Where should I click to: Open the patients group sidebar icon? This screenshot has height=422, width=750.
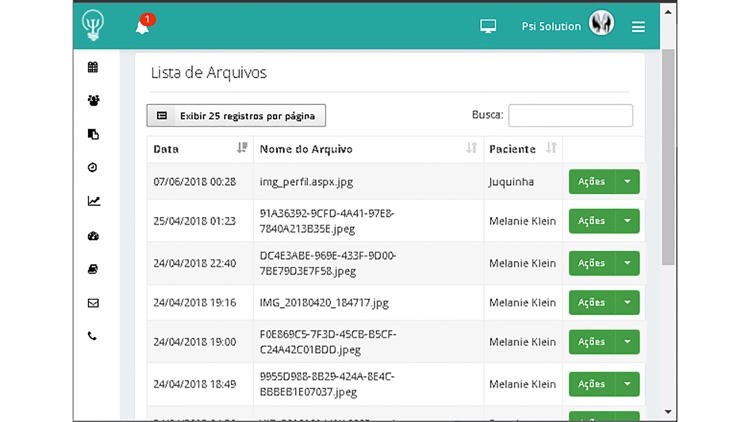point(93,100)
